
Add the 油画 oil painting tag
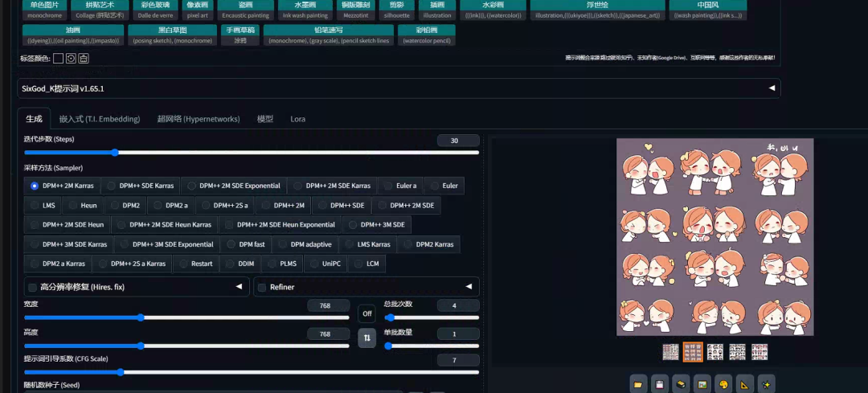[73, 35]
